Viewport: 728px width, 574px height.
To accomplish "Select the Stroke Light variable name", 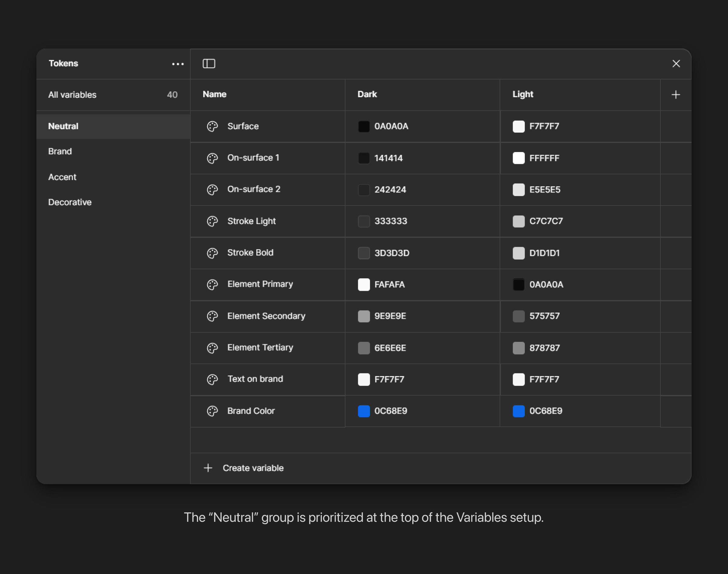I will pyautogui.click(x=251, y=221).
